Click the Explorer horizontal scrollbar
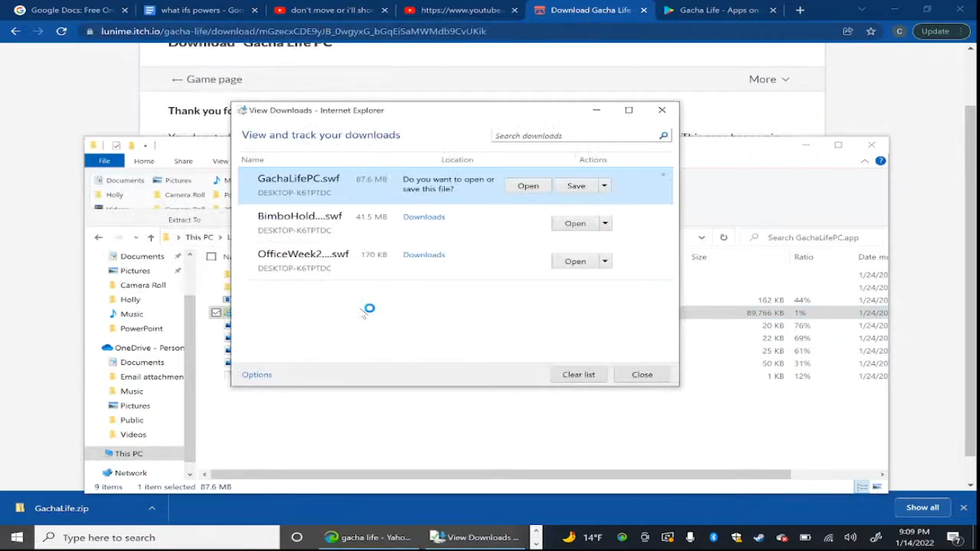The height and width of the screenshot is (551, 980). point(501,474)
